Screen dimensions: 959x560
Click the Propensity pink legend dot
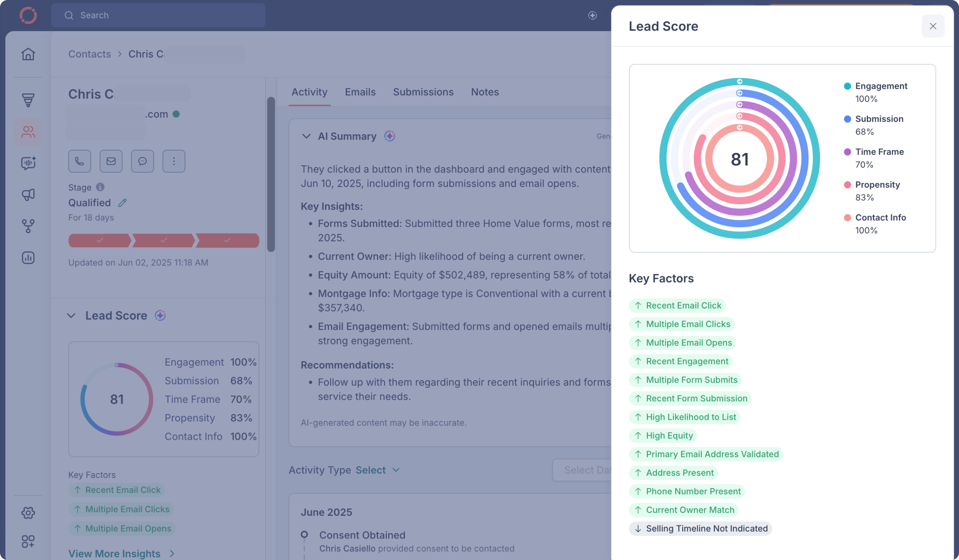pos(848,185)
